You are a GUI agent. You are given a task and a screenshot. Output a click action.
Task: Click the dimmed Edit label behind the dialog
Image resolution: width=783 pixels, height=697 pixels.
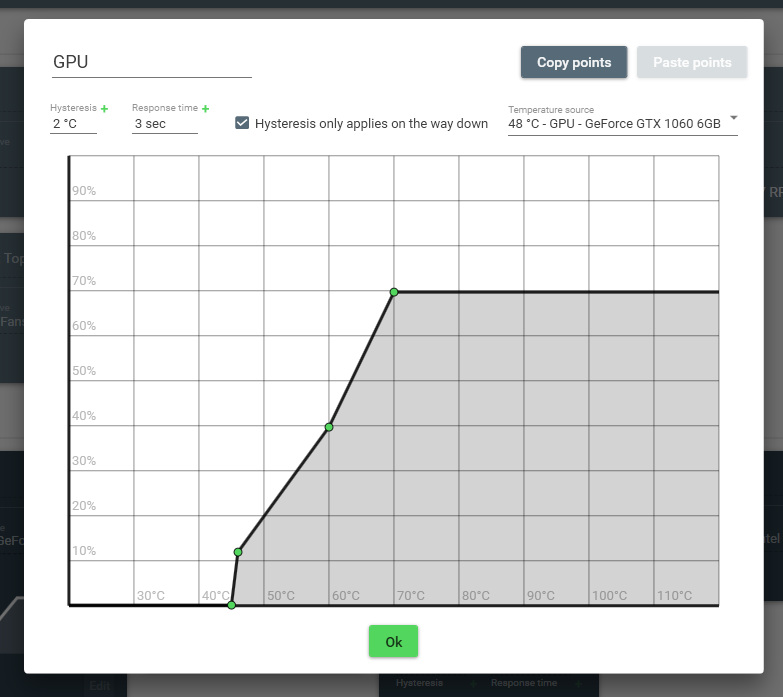[98, 686]
